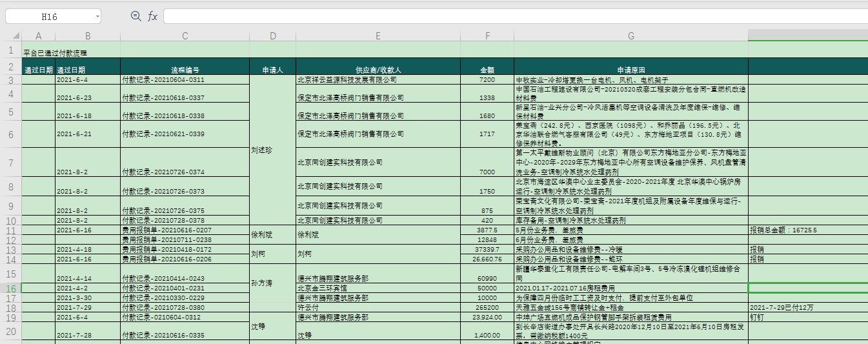Select cell 费用报销单-20210616-0207
The image size is (868, 344).
tap(185, 230)
